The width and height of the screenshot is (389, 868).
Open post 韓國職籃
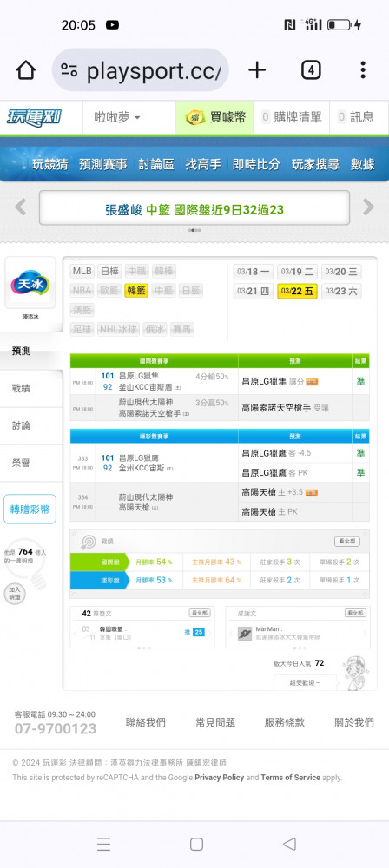pos(114,628)
